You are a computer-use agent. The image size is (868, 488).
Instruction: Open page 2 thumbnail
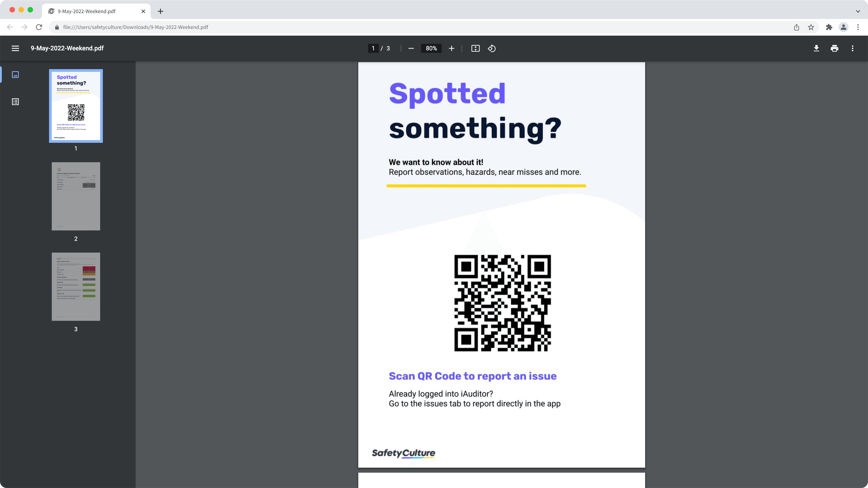76,196
